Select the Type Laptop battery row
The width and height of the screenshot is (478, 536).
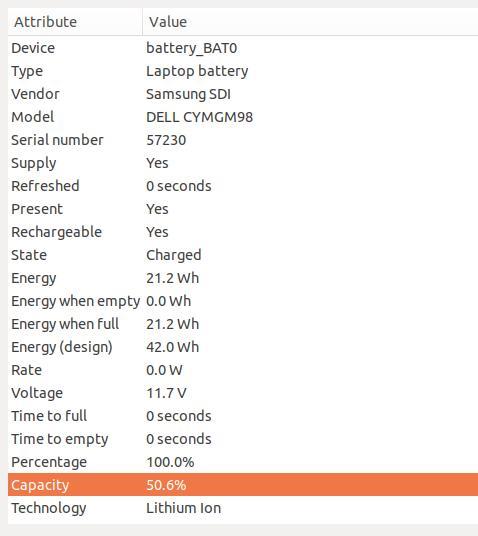click(243, 71)
